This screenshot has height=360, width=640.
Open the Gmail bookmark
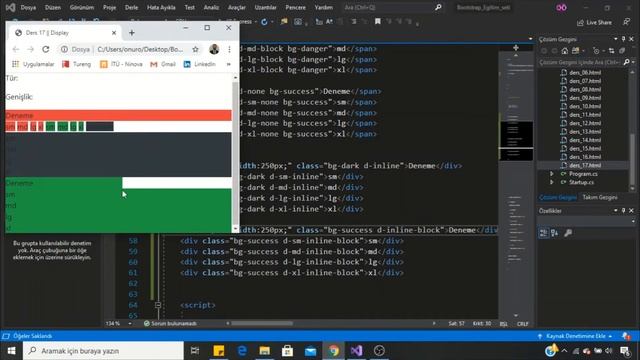[163, 64]
